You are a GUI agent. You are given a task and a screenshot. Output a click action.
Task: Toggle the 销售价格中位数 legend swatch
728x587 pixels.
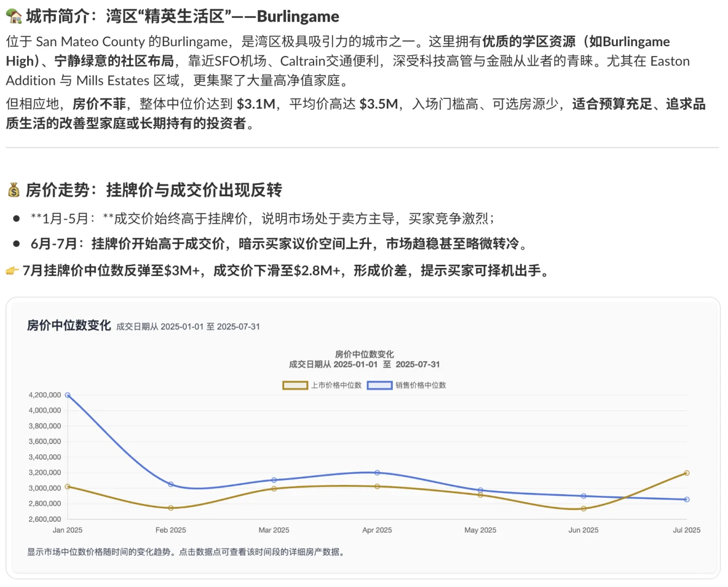(x=380, y=385)
